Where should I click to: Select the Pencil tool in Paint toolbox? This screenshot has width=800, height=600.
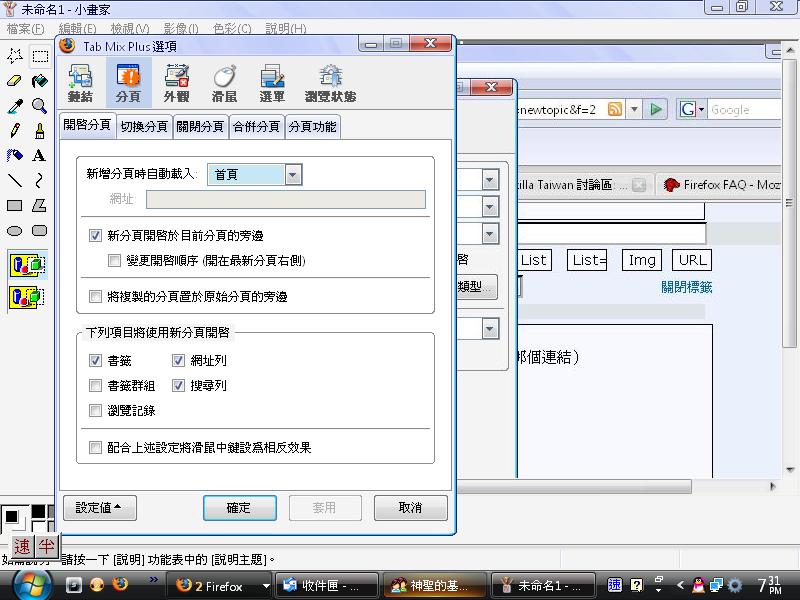[15, 131]
